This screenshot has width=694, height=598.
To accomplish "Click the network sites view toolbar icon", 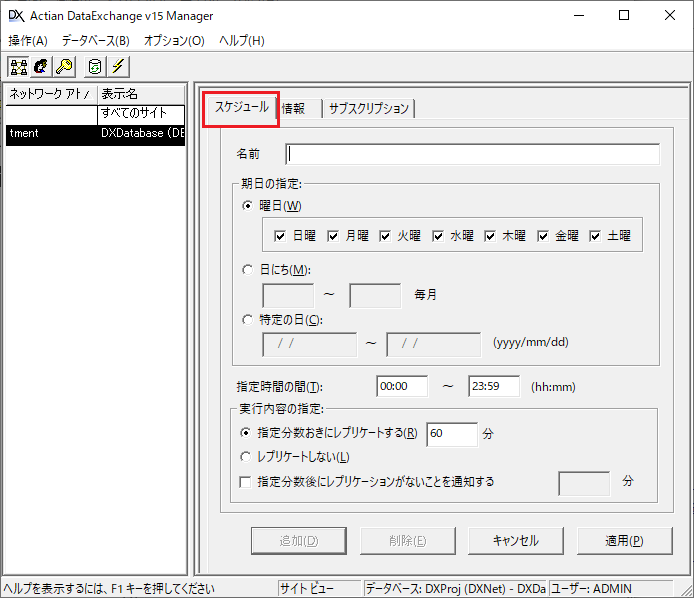I will 18,67.
